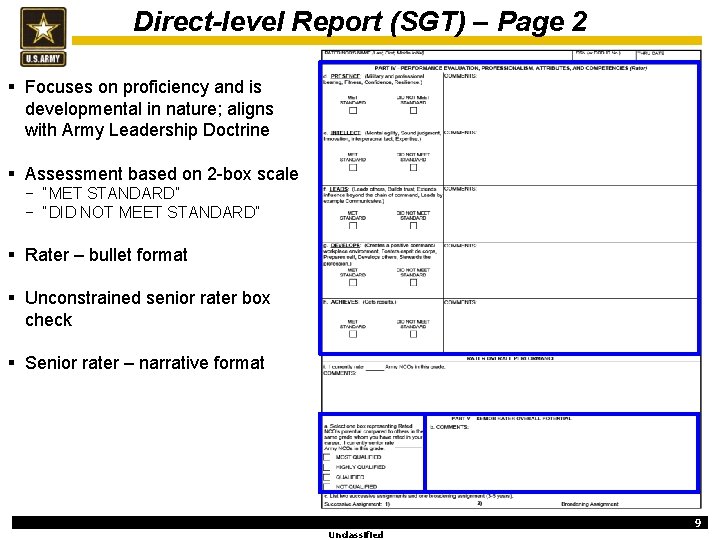720x540 pixels.
Task: Check DID NOT MEET STANDARD under INTELLECT
Action: pyautogui.click(x=413, y=168)
